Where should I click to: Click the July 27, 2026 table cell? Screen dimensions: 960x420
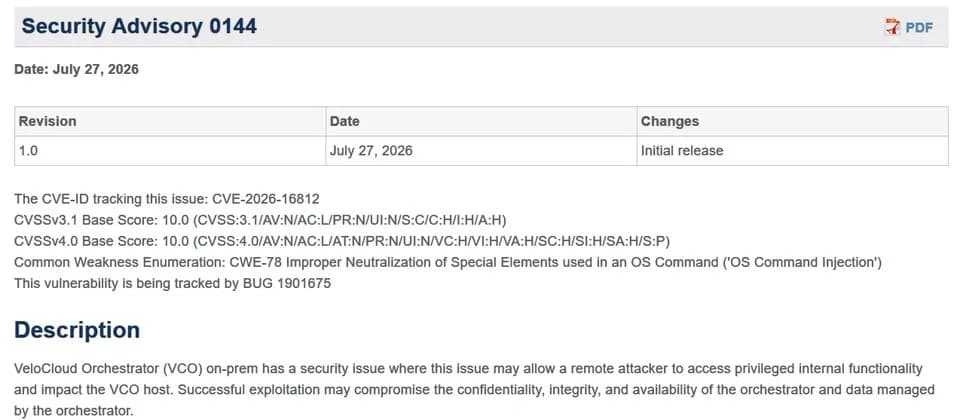pyautogui.click(x=481, y=151)
